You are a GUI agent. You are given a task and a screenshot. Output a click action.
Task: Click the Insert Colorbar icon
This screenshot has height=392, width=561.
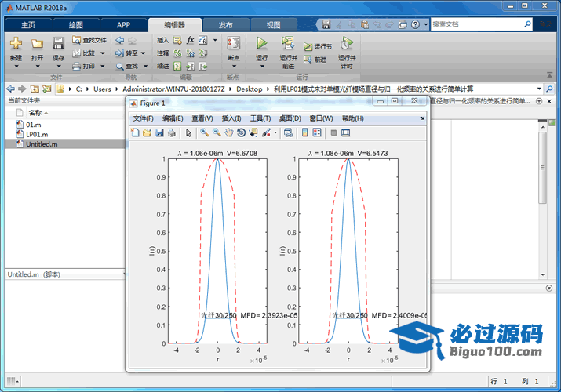coord(305,133)
